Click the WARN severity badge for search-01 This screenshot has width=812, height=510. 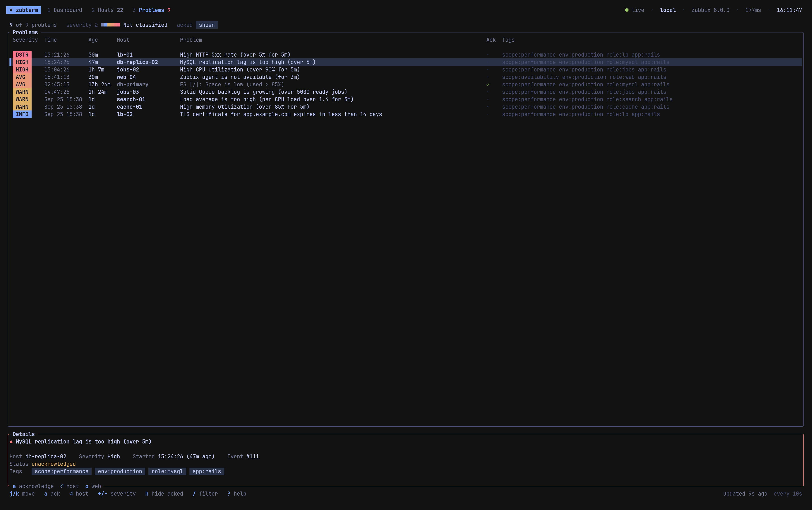(x=22, y=99)
